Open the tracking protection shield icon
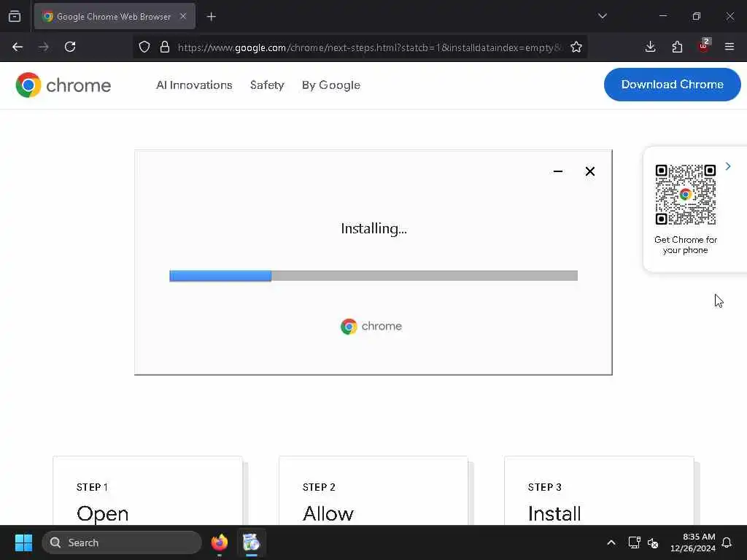The width and height of the screenshot is (747, 560). click(x=144, y=47)
